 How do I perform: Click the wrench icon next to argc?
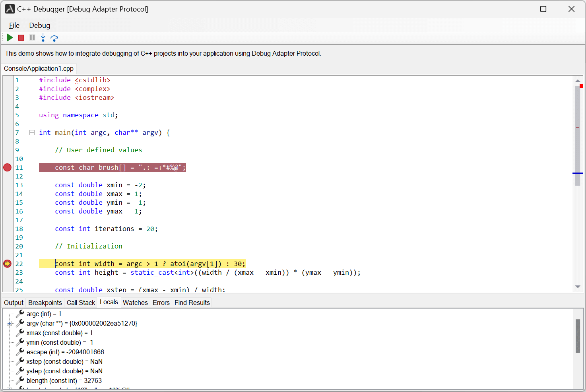[x=20, y=314]
